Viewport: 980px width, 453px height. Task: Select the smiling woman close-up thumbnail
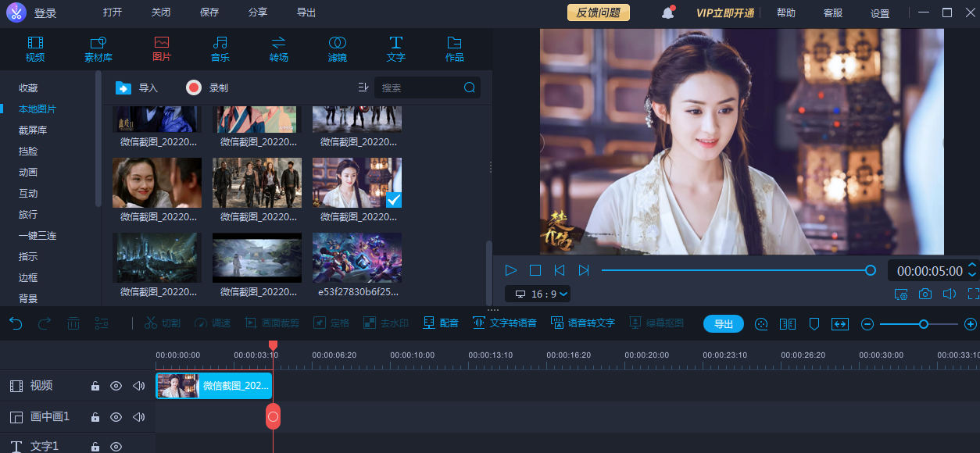tap(157, 183)
